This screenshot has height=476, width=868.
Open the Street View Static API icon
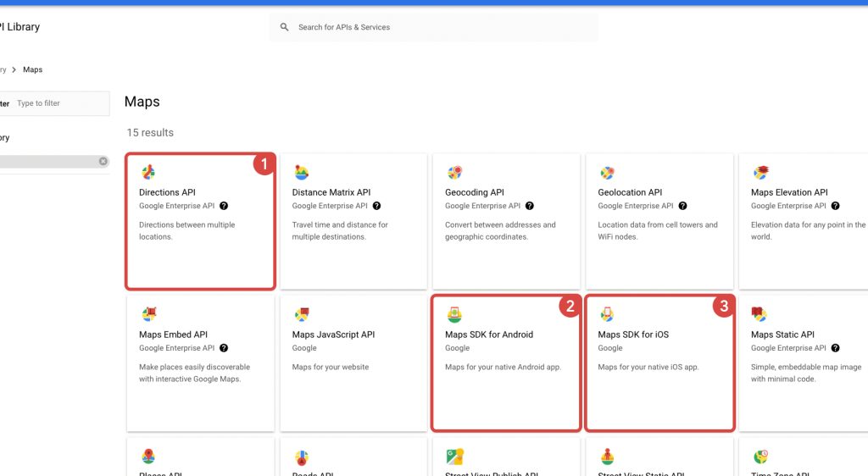607,457
